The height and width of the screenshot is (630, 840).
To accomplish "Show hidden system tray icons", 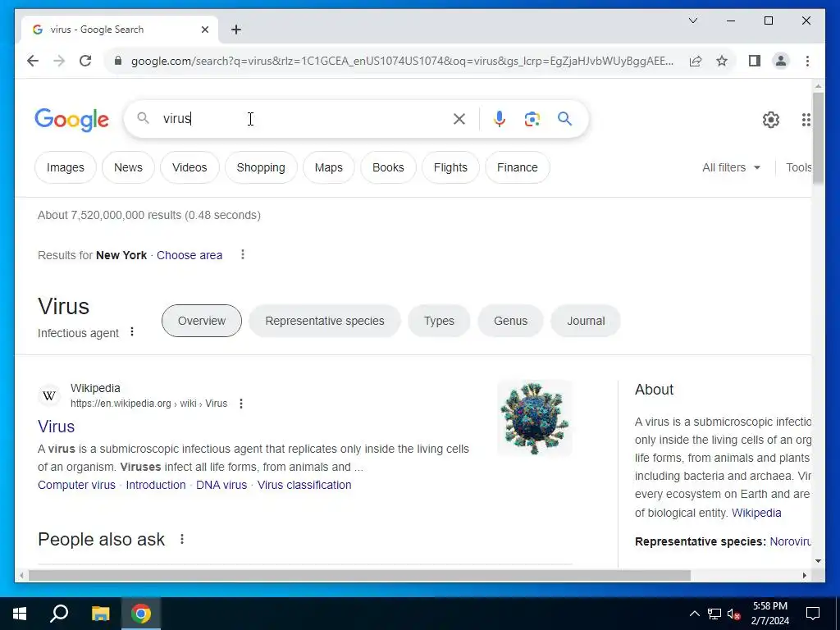I will (694, 614).
